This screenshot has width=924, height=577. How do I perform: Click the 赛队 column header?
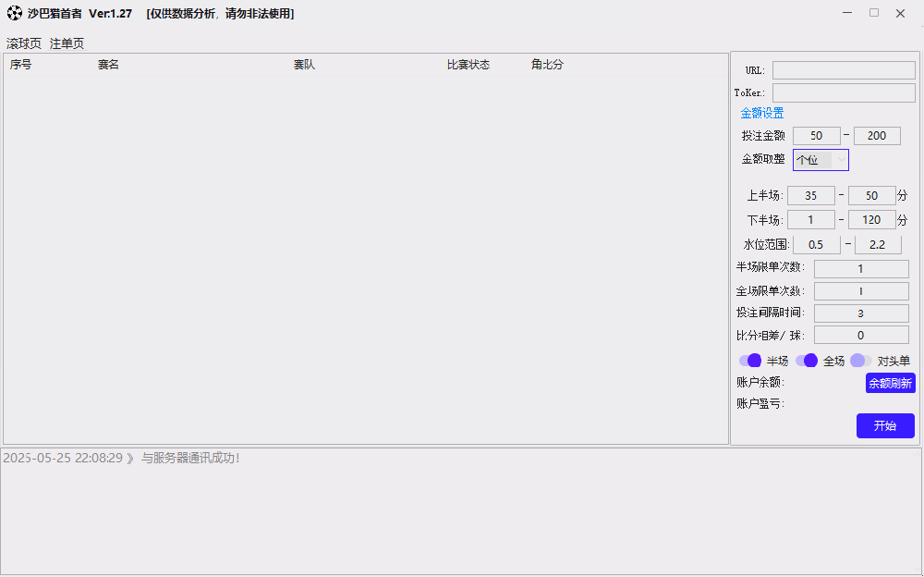click(304, 65)
